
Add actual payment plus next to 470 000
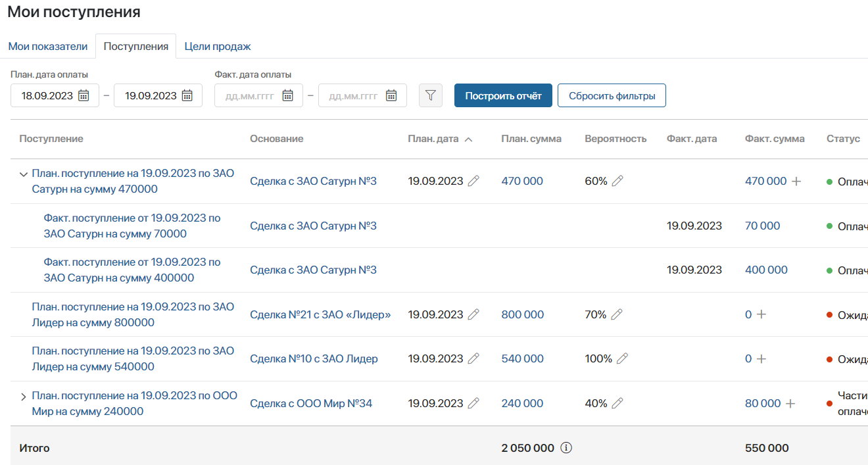796,181
